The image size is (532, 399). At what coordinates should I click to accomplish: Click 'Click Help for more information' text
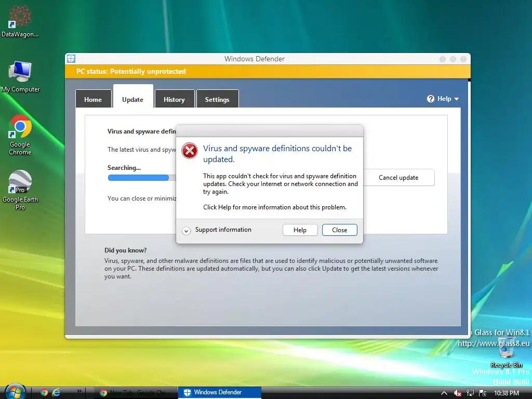coord(275,207)
